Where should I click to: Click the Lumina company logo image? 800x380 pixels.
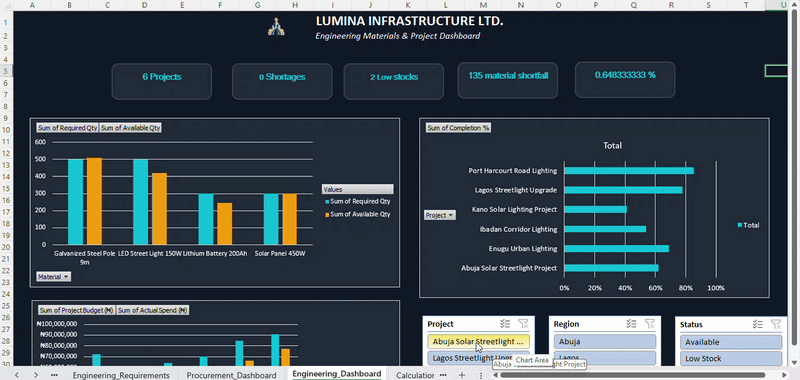276,27
